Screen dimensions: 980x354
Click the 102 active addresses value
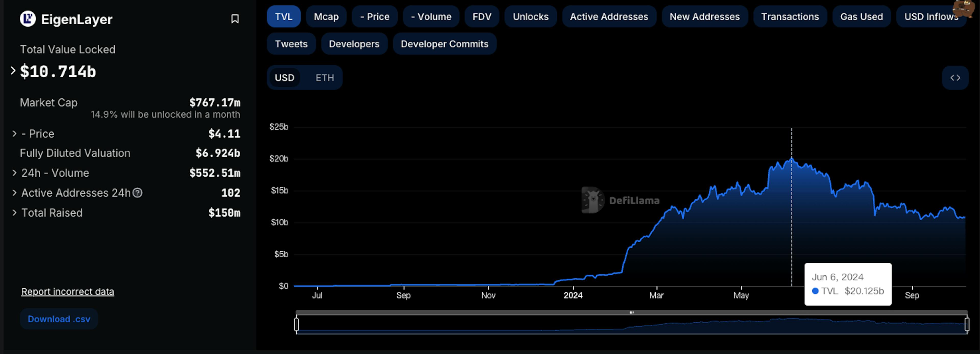[230, 193]
